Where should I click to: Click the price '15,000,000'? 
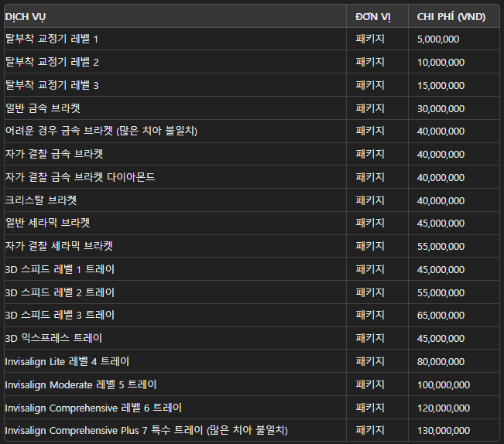coord(441,85)
